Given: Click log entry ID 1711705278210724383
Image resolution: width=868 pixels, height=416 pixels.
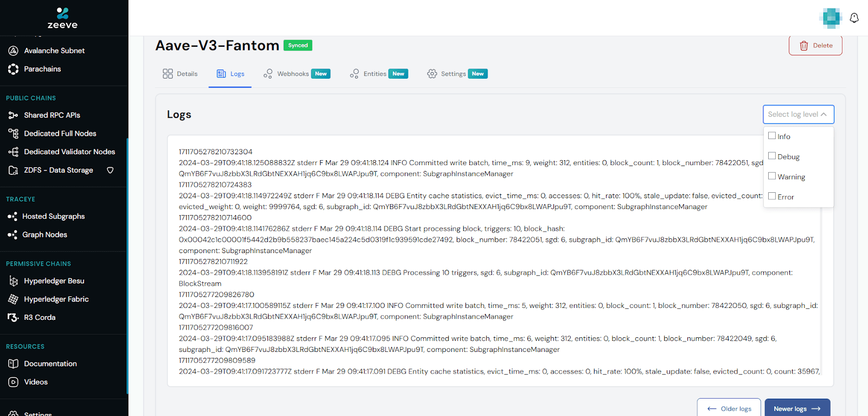Looking at the screenshot, I should pos(215,185).
